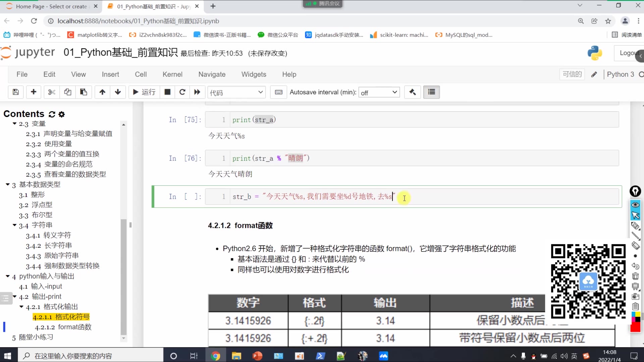
Task: Jump to 4.2.1.2 format函数 in Contents
Action: coord(63,327)
